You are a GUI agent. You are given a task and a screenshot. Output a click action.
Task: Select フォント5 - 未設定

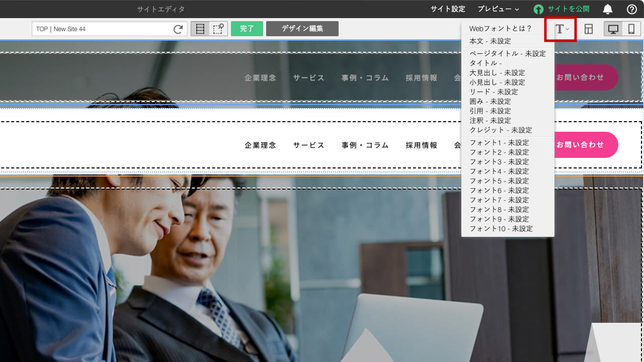pyautogui.click(x=499, y=180)
